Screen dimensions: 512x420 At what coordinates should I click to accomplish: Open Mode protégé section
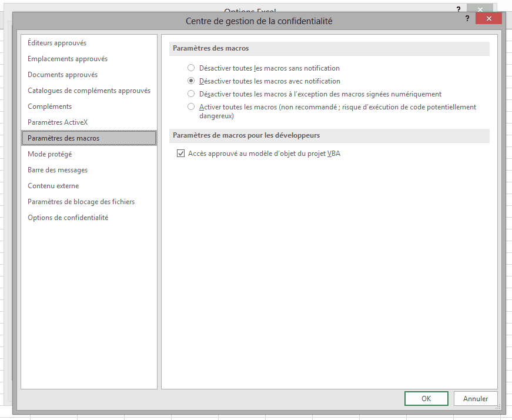pyautogui.click(x=89, y=154)
